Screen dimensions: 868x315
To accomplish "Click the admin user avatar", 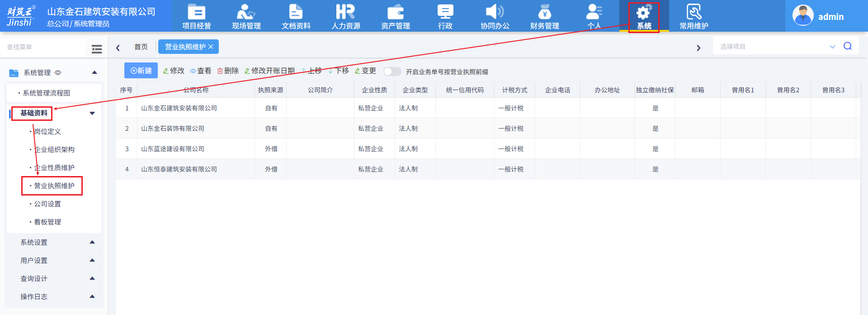I will click(803, 16).
